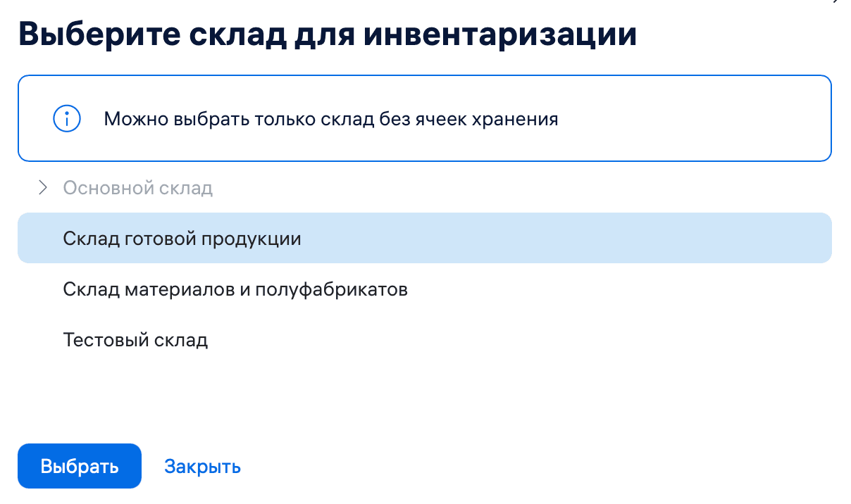Open the circled information symbol
This screenshot has width=851, height=504.
click(67, 118)
